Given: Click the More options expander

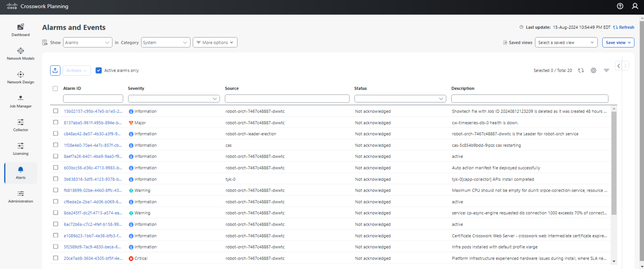Looking at the screenshot, I should pos(214,42).
